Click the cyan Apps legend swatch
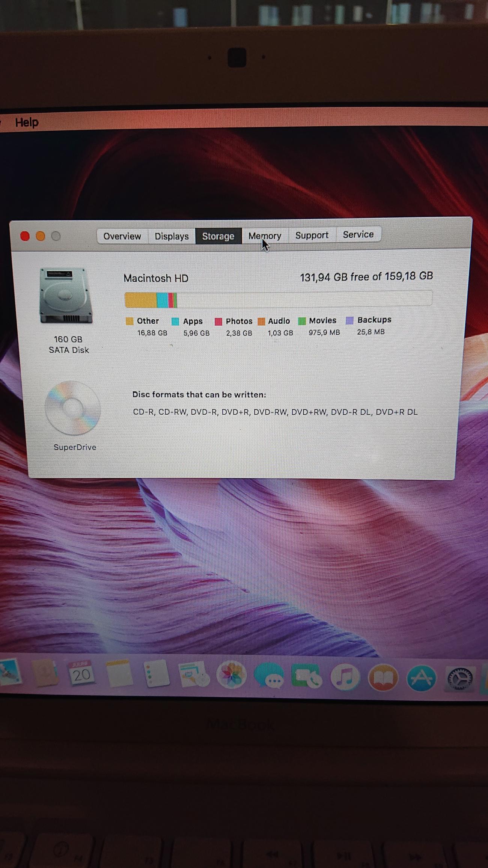Viewport: 488px width, 868px height. (175, 322)
